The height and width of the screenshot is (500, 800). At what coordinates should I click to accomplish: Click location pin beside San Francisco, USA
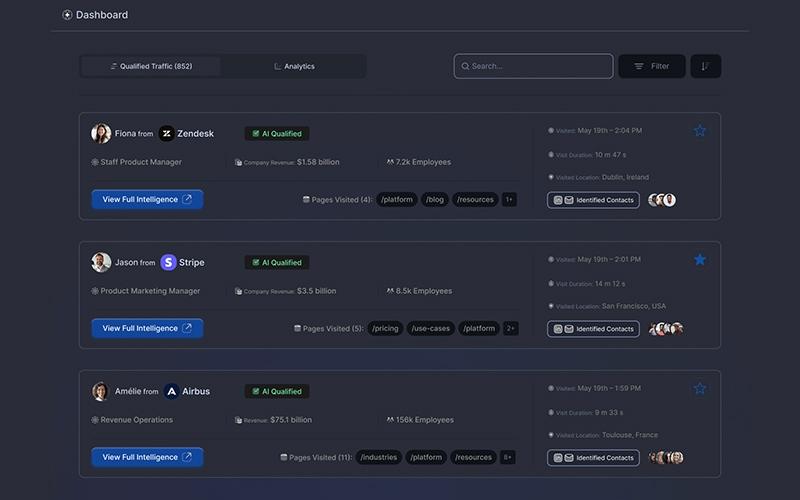(x=551, y=306)
